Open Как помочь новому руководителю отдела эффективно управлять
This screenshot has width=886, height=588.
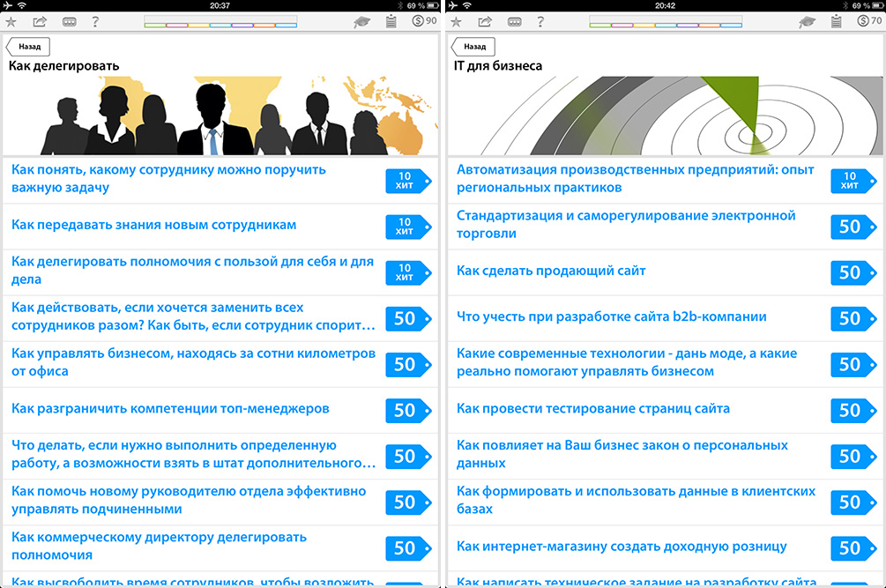(x=220, y=502)
